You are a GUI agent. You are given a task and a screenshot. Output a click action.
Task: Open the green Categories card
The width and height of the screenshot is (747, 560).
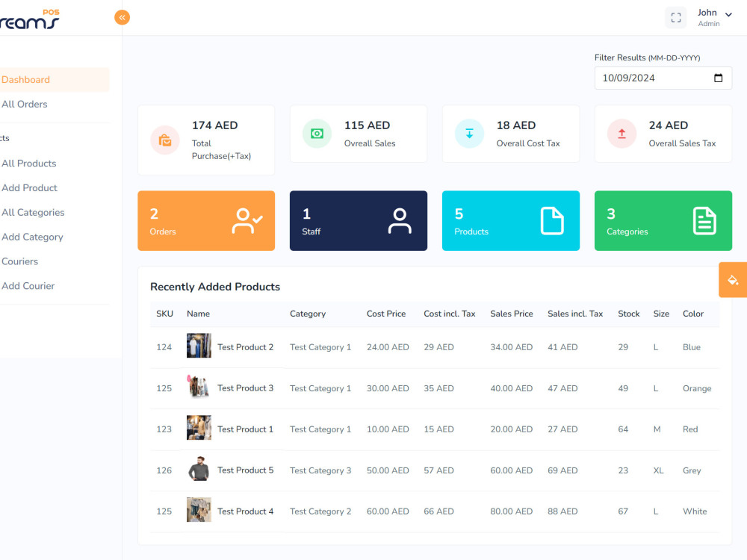[663, 221]
